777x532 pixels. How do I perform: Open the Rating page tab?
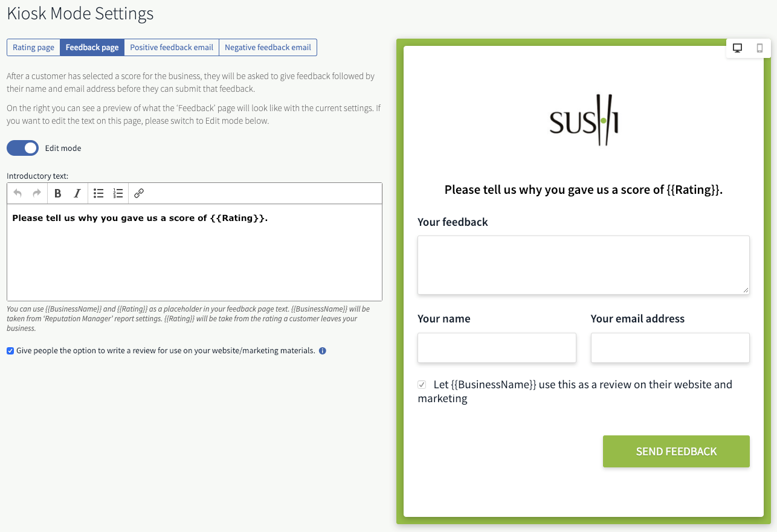pos(33,48)
